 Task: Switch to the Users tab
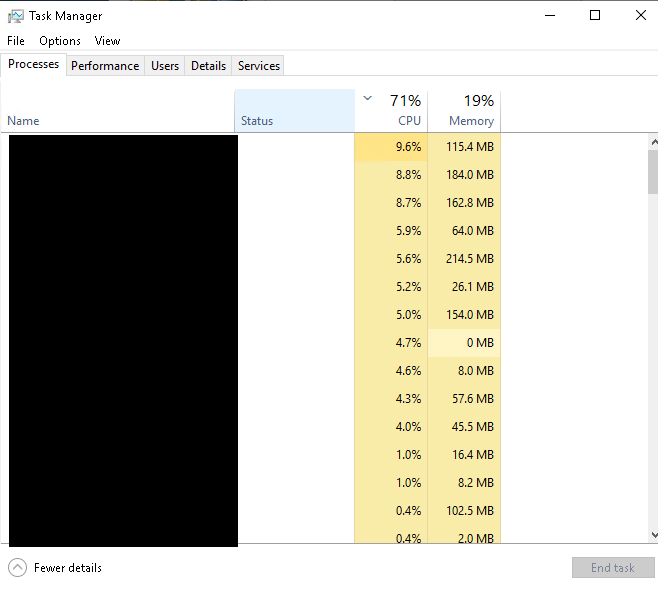click(165, 66)
